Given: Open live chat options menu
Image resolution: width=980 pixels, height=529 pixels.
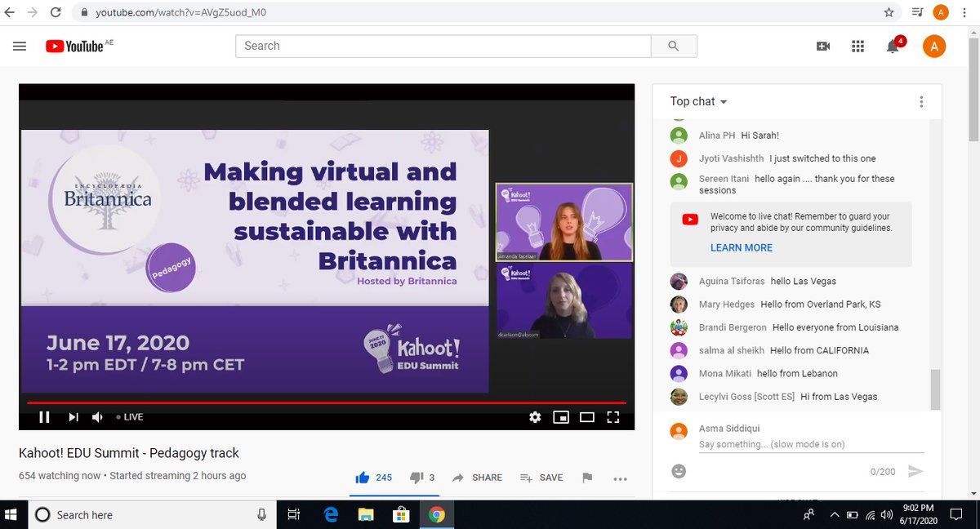Looking at the screenshot, I should tap(921, 102).
